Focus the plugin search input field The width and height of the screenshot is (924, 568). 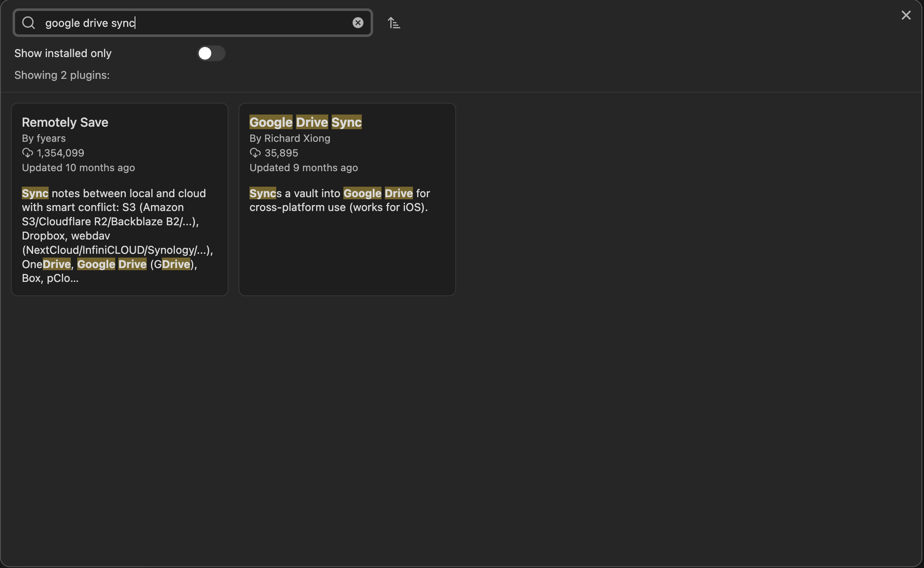coord(193,23)
